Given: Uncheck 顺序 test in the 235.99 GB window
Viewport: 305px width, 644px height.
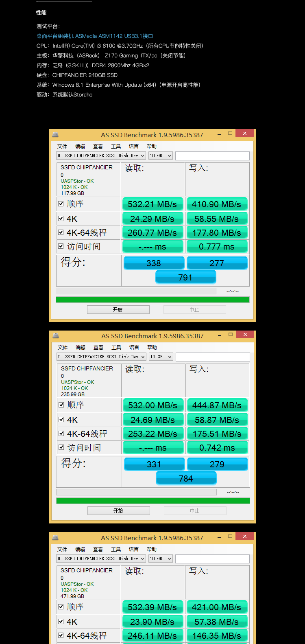Looking at the screenshot, I should pyautogui.click(x=61, y=405).
